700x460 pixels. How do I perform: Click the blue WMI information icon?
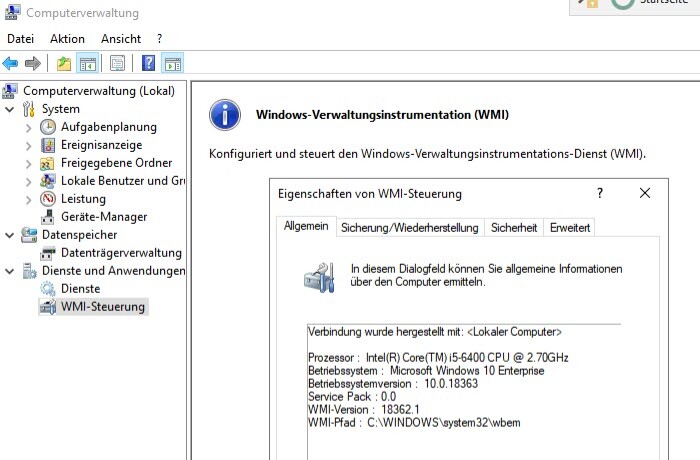225,115
